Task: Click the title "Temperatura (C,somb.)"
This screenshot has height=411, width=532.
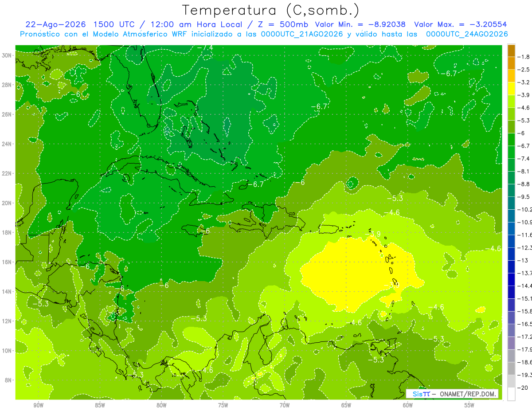Action: 271,11
